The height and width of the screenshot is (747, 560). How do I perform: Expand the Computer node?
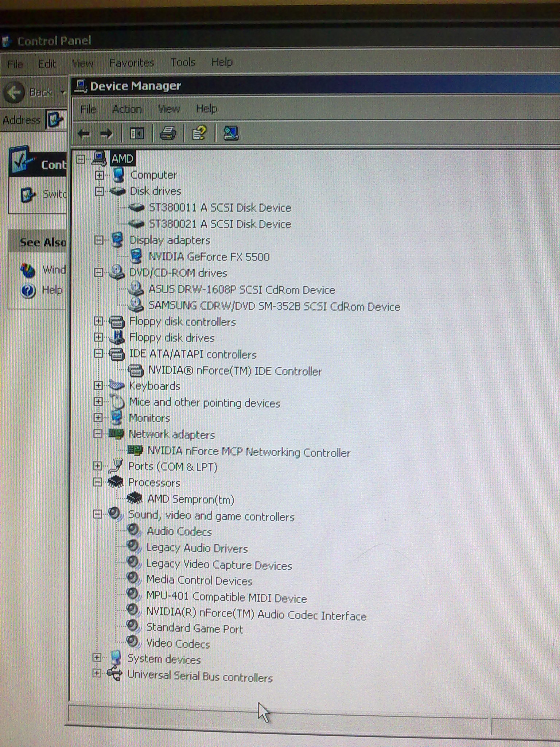[x=99, y=175]
